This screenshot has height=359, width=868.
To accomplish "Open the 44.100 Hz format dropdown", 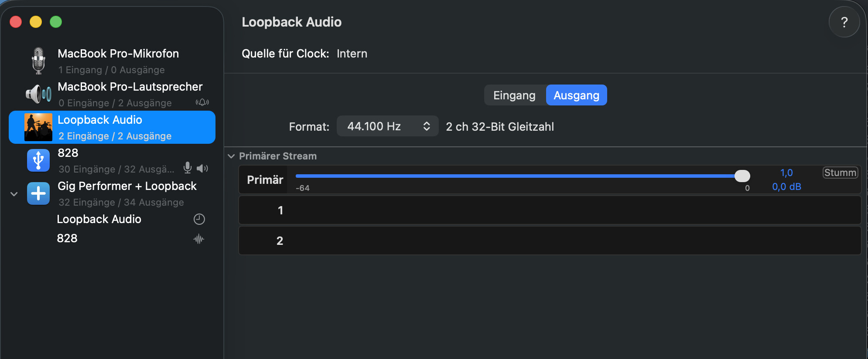I will 387,126.
